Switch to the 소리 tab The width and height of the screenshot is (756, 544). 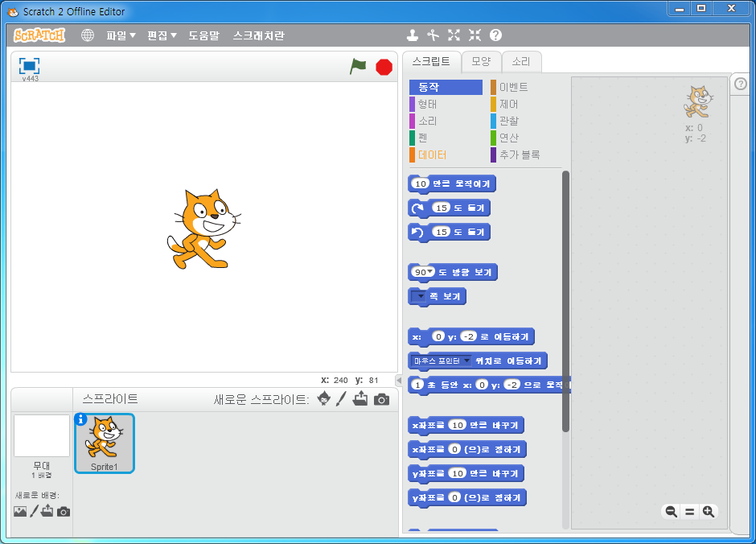click(521, 62)
